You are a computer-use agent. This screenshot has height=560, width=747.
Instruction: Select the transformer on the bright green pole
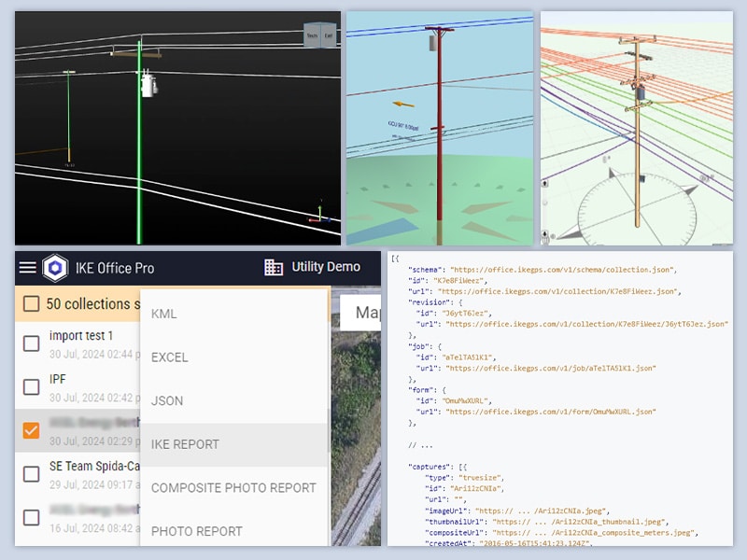tap(147, 86)
